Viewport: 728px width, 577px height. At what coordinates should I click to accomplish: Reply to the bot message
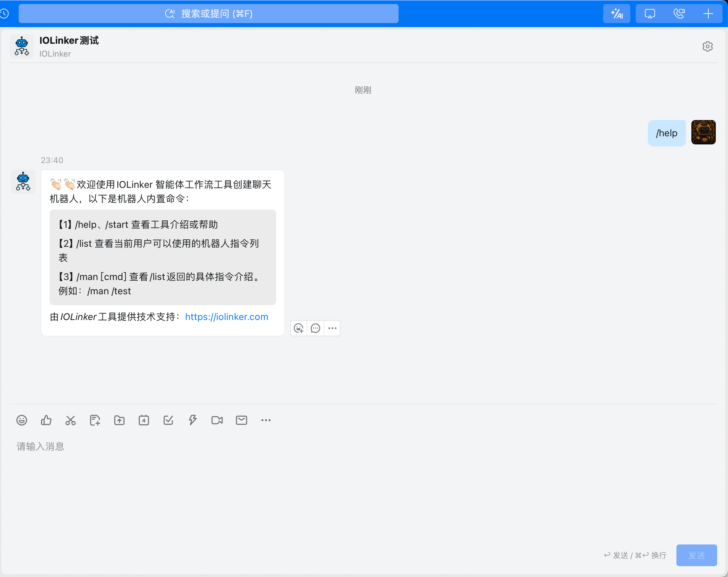click(315, 328)
